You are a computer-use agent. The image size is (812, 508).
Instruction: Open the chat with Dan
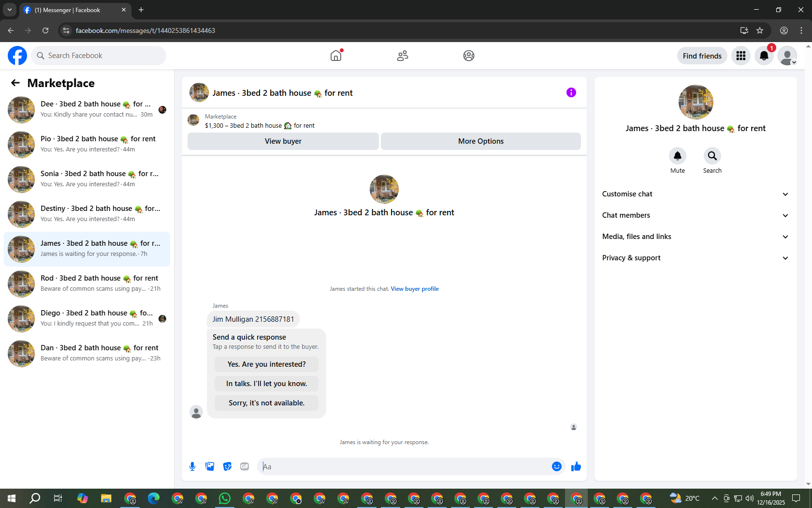(x=87, y=354)
